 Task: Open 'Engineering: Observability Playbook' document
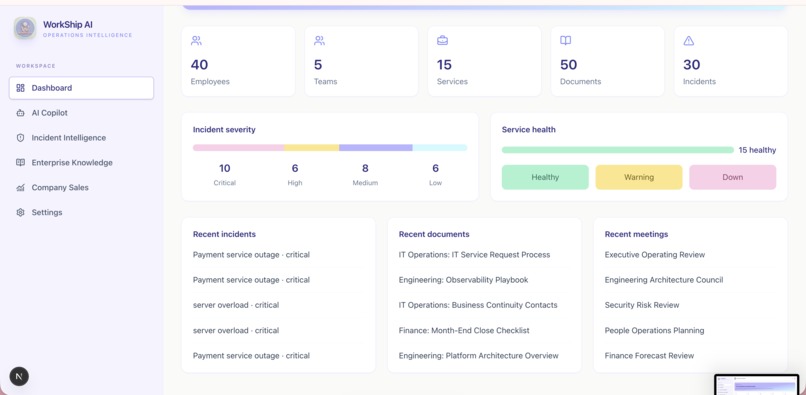(x=464, y=280)
